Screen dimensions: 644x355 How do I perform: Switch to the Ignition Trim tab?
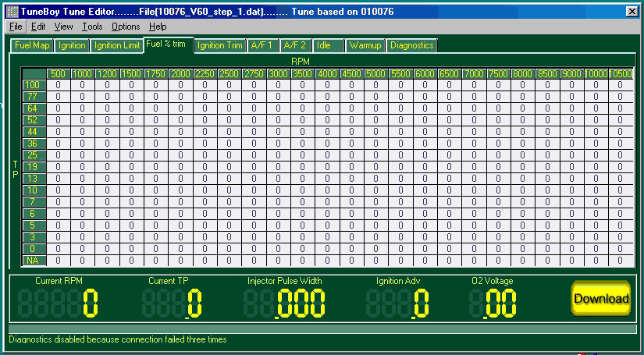tap(219, 45)
